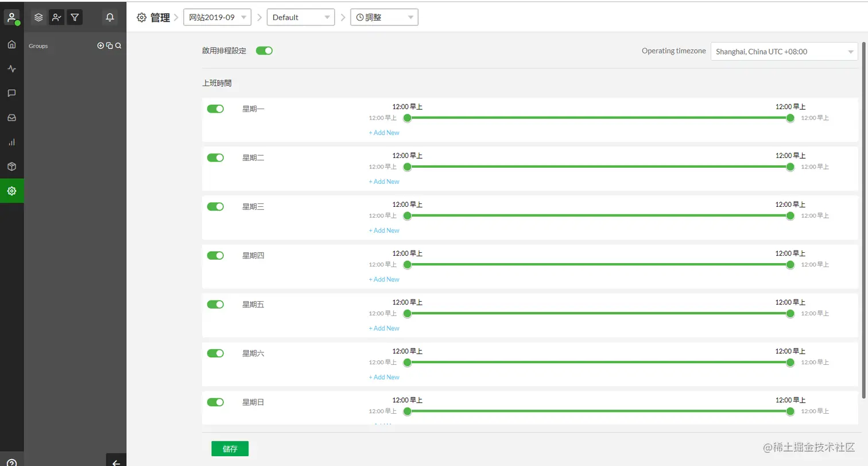Click the 管理 breadcrumb text
868x466 pixels.
160,18
